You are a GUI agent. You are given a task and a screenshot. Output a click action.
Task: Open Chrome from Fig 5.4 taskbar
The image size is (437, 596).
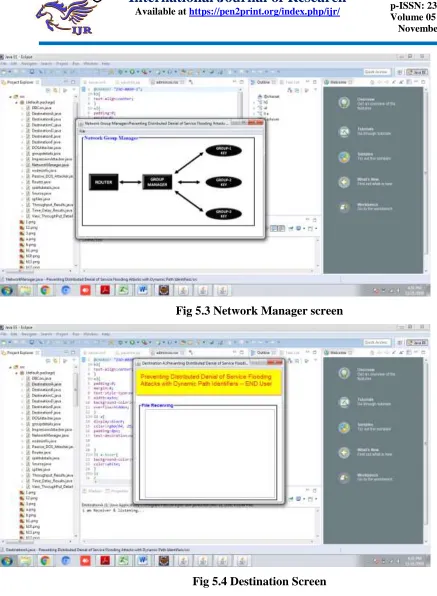point(46,561)
